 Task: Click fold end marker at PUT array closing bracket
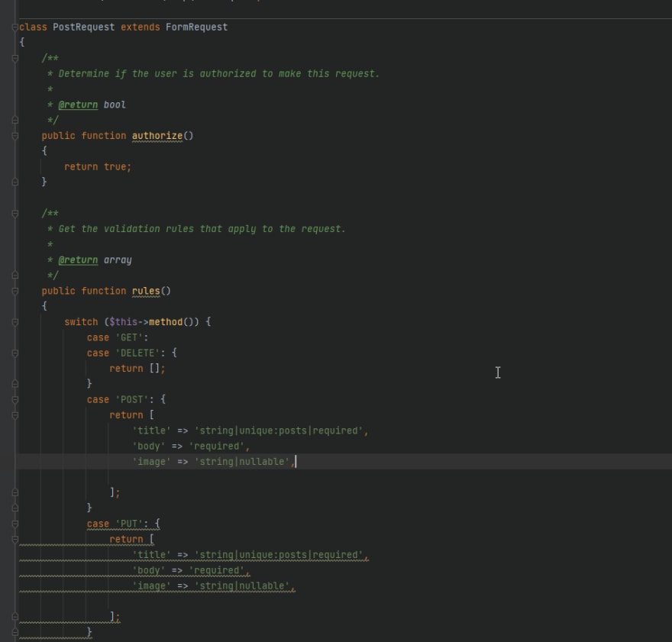tap(15, 617)
